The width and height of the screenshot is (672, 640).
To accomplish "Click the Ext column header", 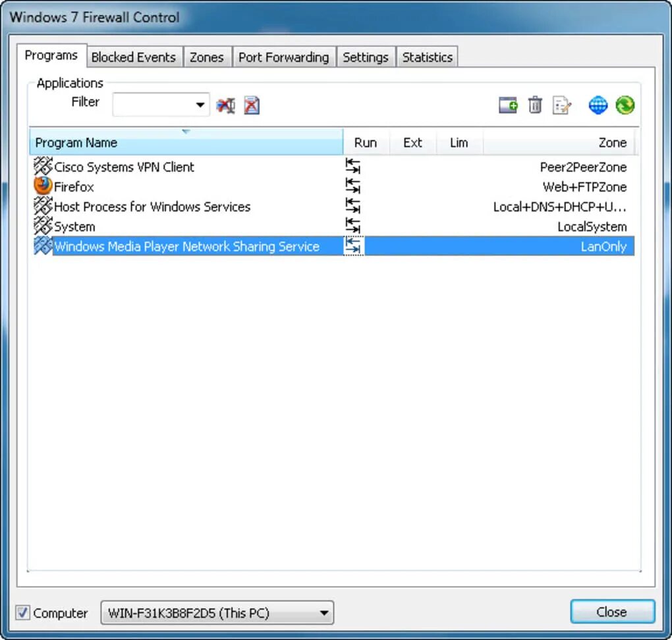I will click(x=412, y=142).
